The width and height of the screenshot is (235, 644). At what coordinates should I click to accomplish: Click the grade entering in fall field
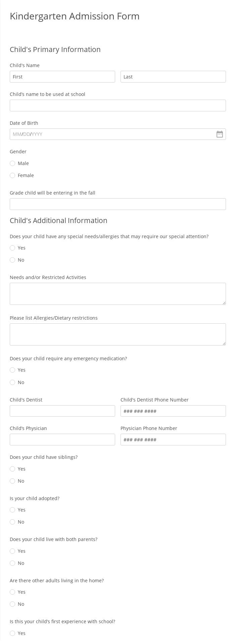[x=117, y=204]
